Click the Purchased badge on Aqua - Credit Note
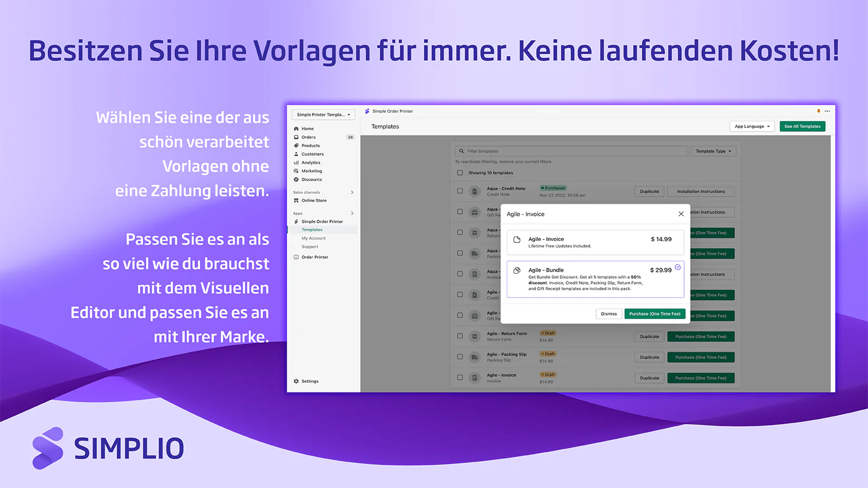 pos(553,188)
